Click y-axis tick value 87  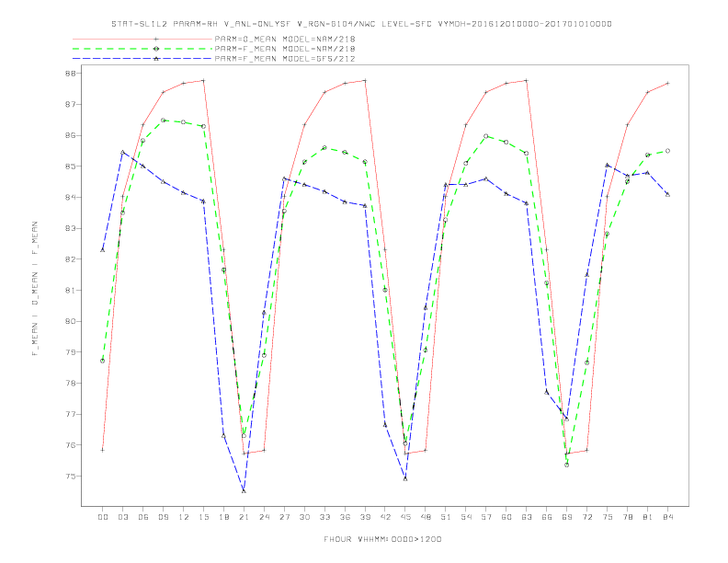pyautogui.click(x=72, y=105)
